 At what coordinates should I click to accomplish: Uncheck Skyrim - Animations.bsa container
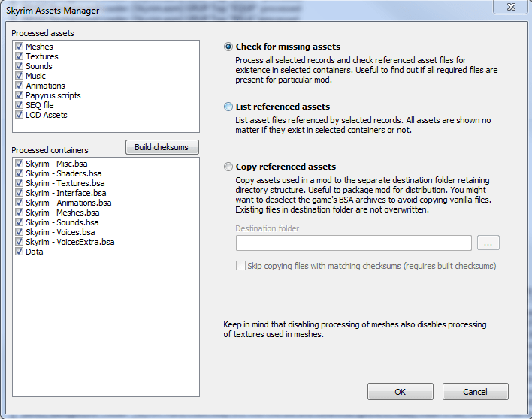(20, 203)
